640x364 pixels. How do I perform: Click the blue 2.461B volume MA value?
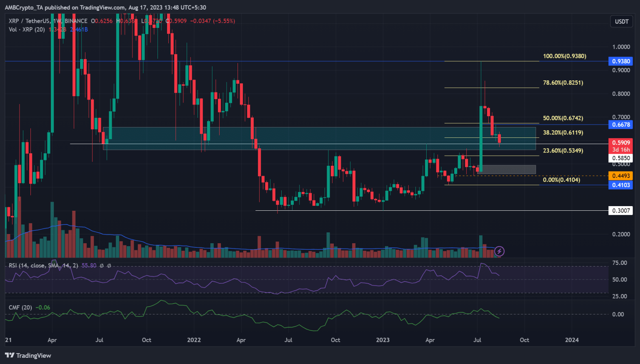pyautogui.click(x=79, y=30)
